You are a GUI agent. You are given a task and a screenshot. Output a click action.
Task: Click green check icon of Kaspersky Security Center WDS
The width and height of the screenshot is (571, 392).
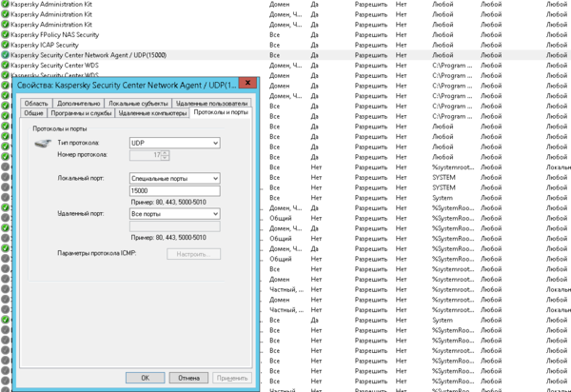coord(5,65)
